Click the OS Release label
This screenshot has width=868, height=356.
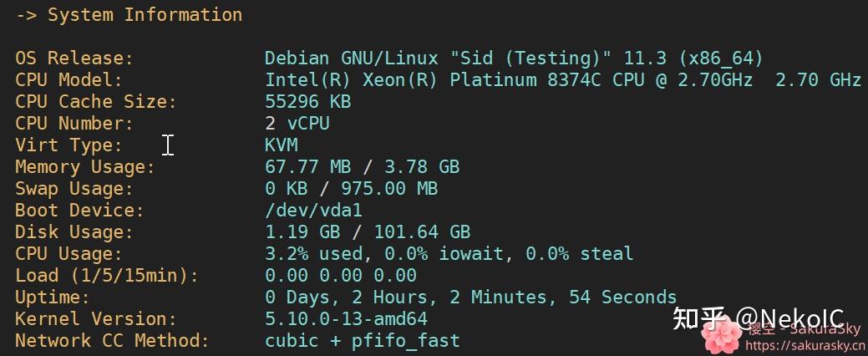(x=74, y=58)
